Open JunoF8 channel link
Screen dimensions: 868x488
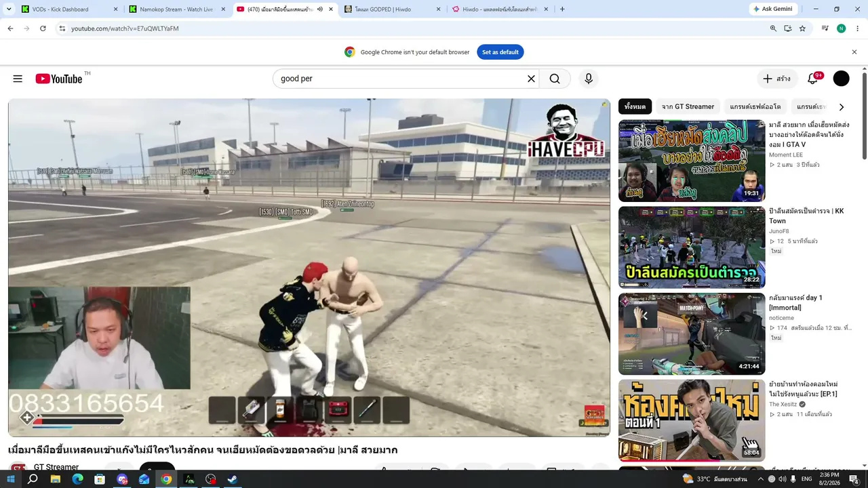click(x=779, y=231)
